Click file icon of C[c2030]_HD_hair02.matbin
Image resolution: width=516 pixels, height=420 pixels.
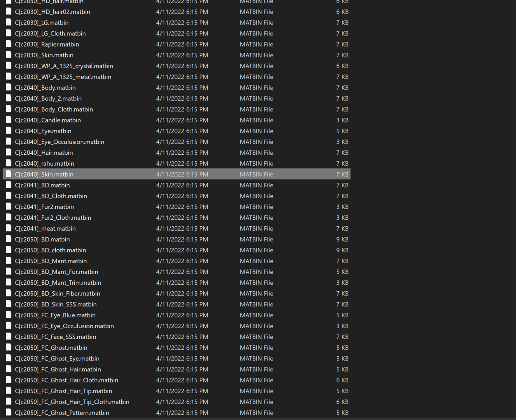coord(9,12)
